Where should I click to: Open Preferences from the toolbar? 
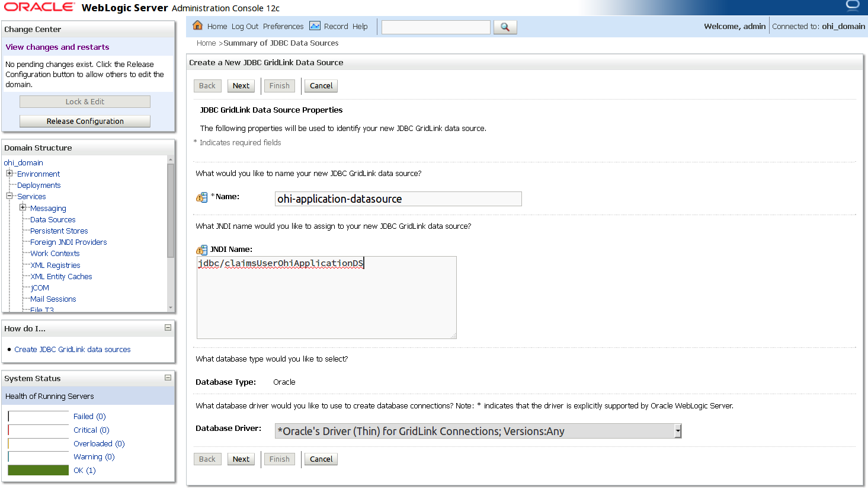[x=283, y=27]
